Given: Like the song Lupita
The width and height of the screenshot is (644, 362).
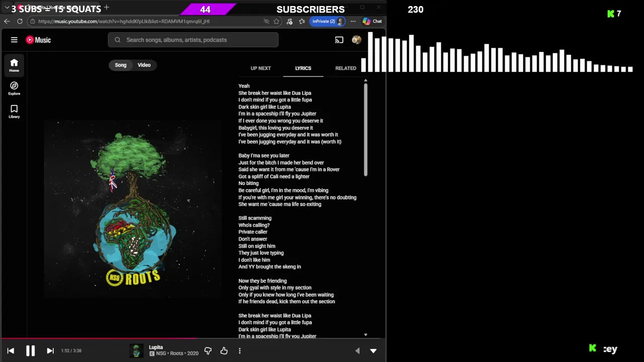Looking at the screenshot, I should coord(224,351).
